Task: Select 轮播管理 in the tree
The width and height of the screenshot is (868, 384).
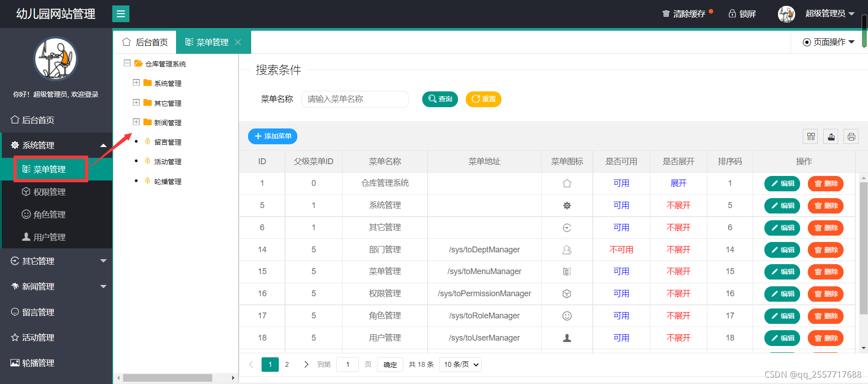Action: pos(167,181)
